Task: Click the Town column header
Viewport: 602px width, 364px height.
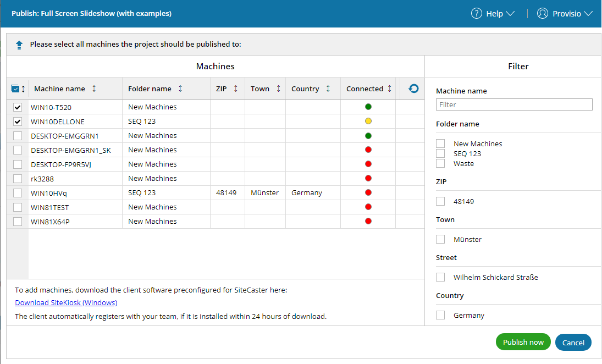Action: [260, 89]
